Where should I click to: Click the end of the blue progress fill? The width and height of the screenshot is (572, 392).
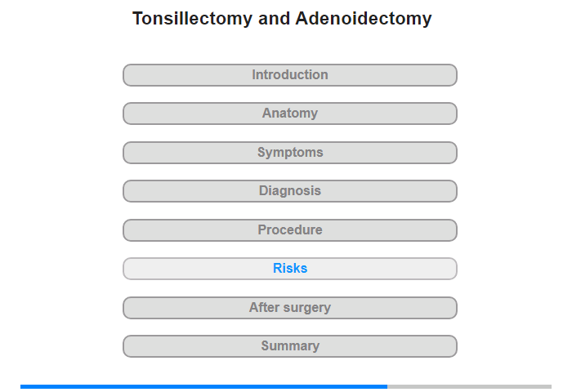386,386
